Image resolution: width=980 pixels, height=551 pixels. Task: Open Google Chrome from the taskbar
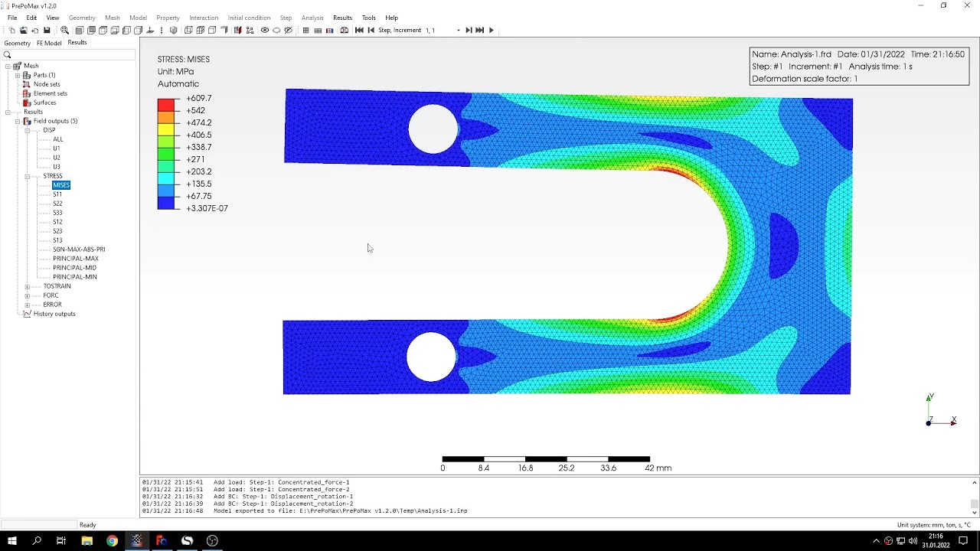[x=112, y=541]
